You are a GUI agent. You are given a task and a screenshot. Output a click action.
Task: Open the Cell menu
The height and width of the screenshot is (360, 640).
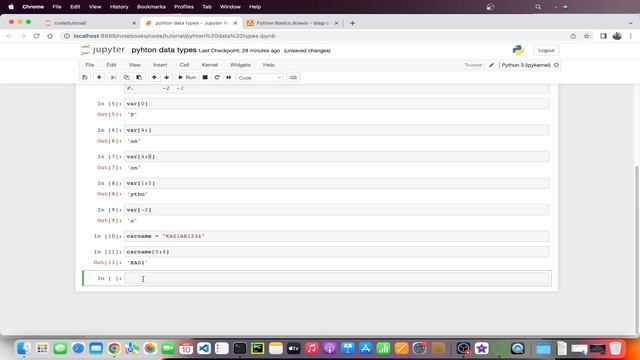[184, 65]
